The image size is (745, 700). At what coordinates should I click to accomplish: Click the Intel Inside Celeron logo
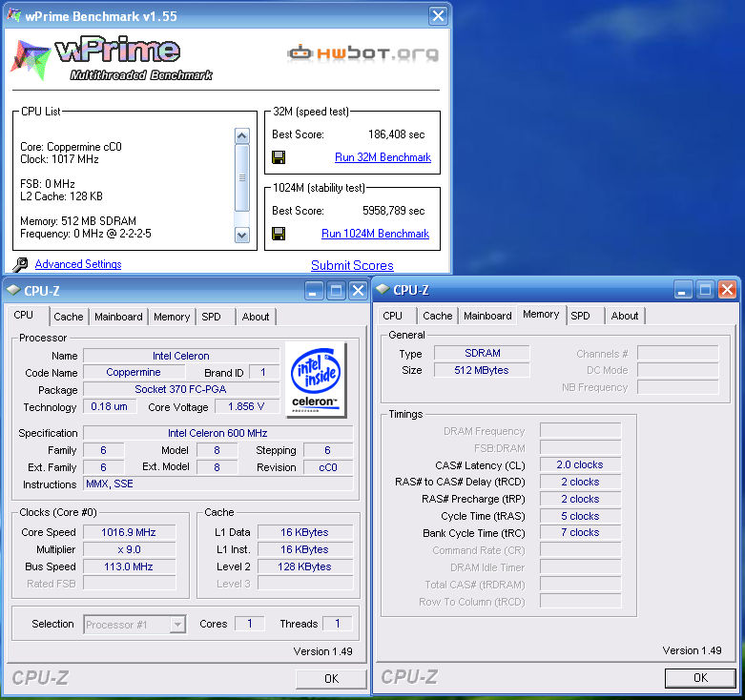coord(316,380)
